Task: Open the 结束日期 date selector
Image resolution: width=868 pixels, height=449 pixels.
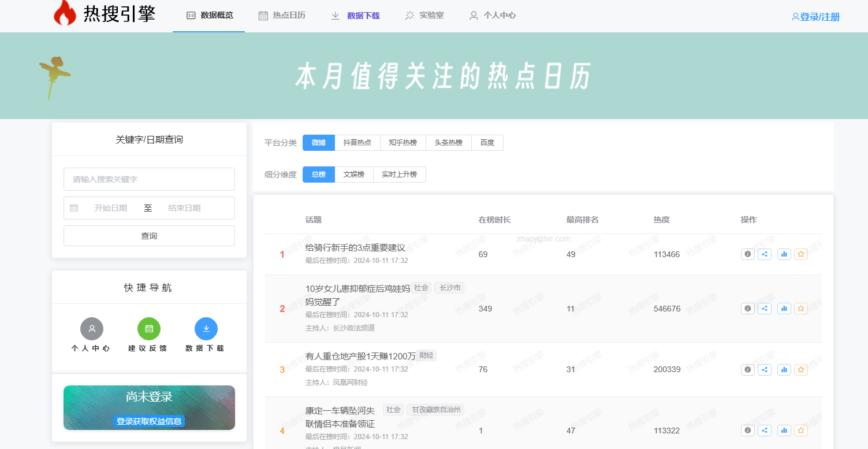Action: (x=184, y=207)
